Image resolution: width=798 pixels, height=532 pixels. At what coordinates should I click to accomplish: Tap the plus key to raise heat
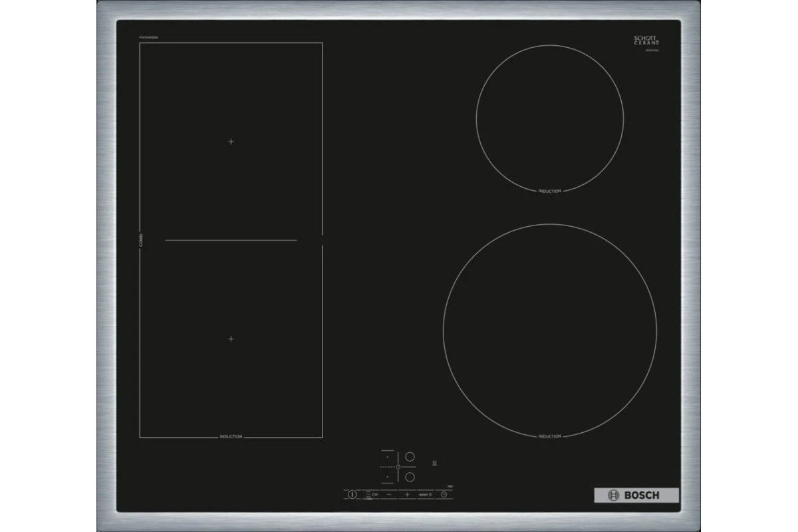(407, 494)
